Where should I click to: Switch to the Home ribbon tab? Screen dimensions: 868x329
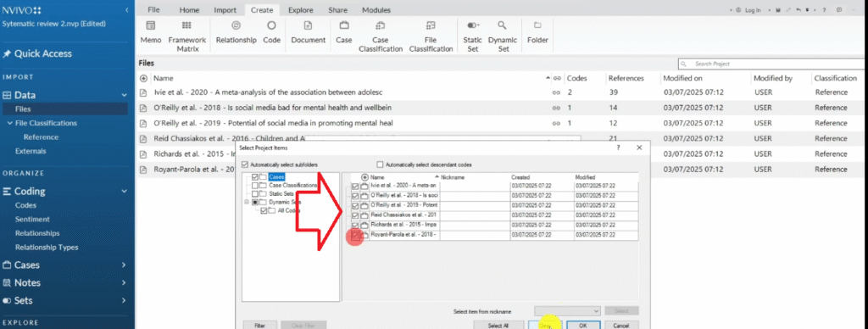[189, 10]
